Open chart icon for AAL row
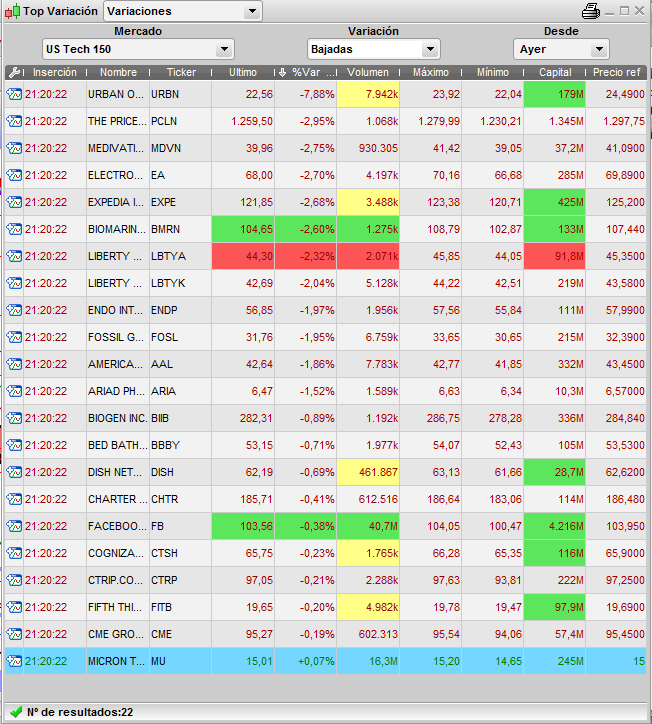The height and width of the screenshot is (724, 652). click(14, 364)
